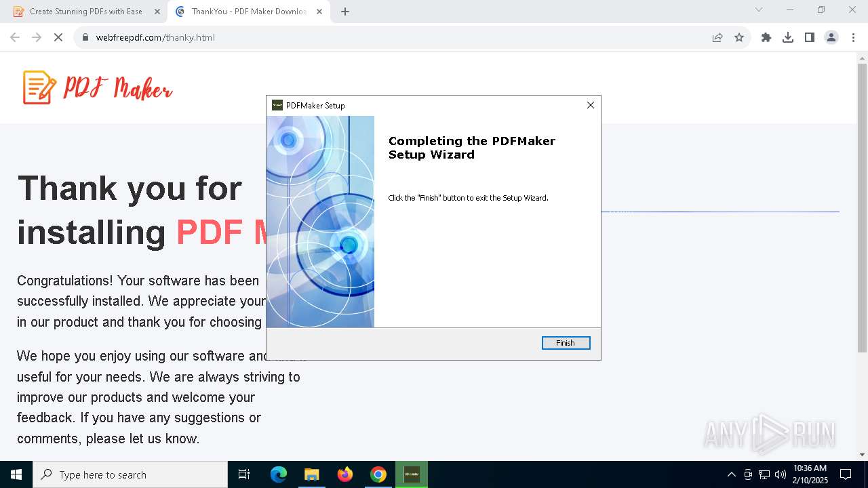Close the ThankYou PDF Maker tab
This screenshot has height=488, width=868.
pyautogui.click(x=319, y=12)
